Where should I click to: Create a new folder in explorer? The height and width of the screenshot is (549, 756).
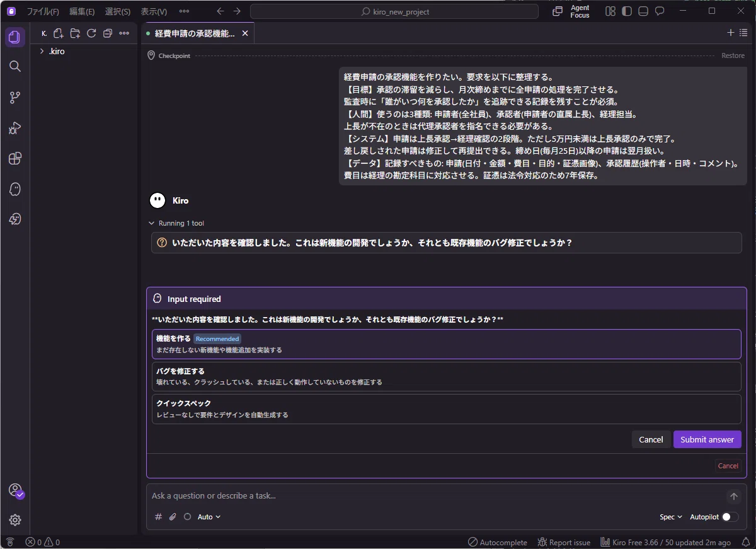pyautogui.click(x=75, y=33)
